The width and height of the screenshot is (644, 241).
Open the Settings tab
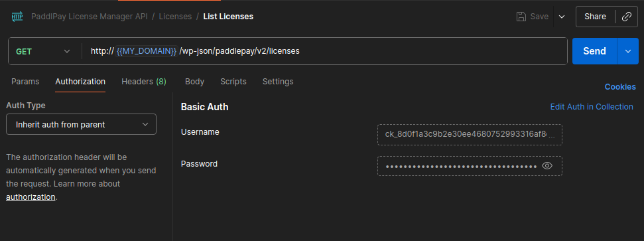(x=278, y=82)
